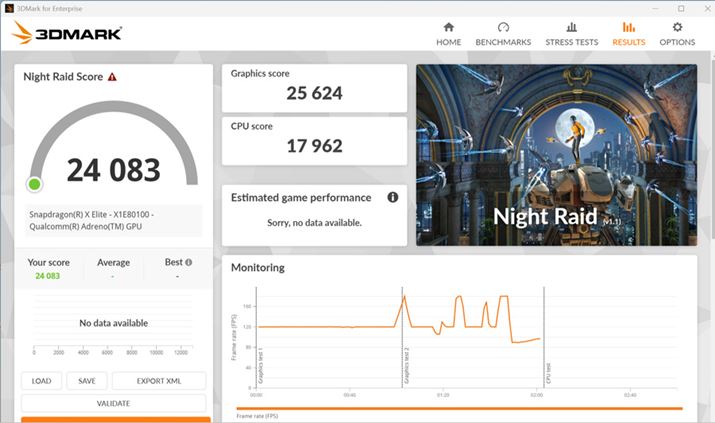Click the green dot on the score gauge
The width and height of the screenshot is (715, 423).
click(x=35, y=184)
